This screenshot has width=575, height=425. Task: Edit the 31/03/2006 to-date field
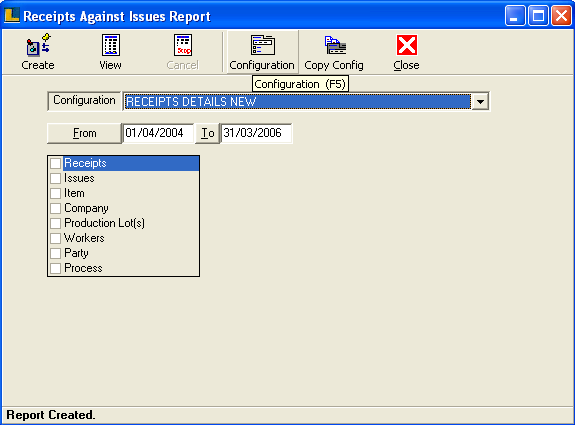pyautogui.click(x=256, y=133)
